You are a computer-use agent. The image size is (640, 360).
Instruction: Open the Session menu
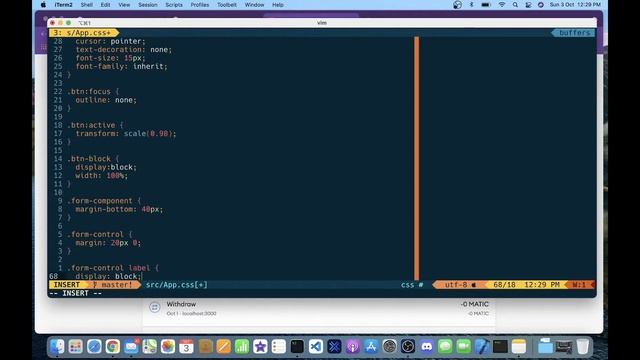[148, 5]
